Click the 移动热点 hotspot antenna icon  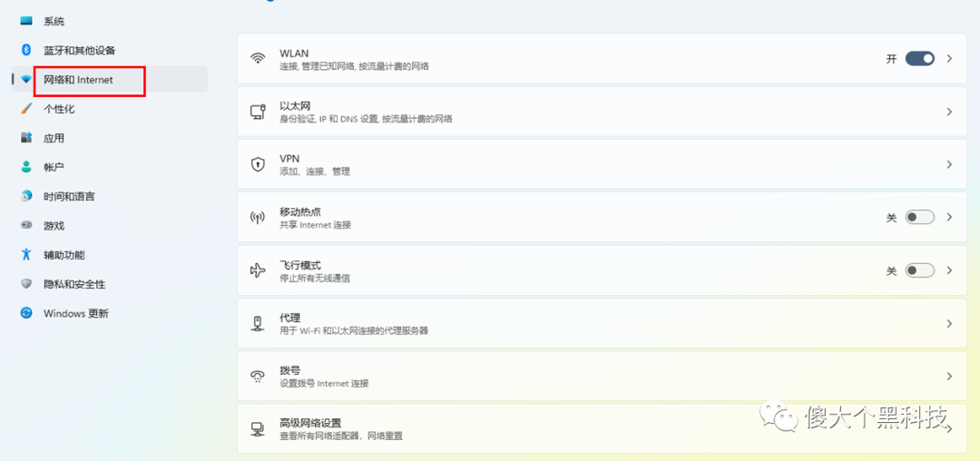tap(258, 218)
